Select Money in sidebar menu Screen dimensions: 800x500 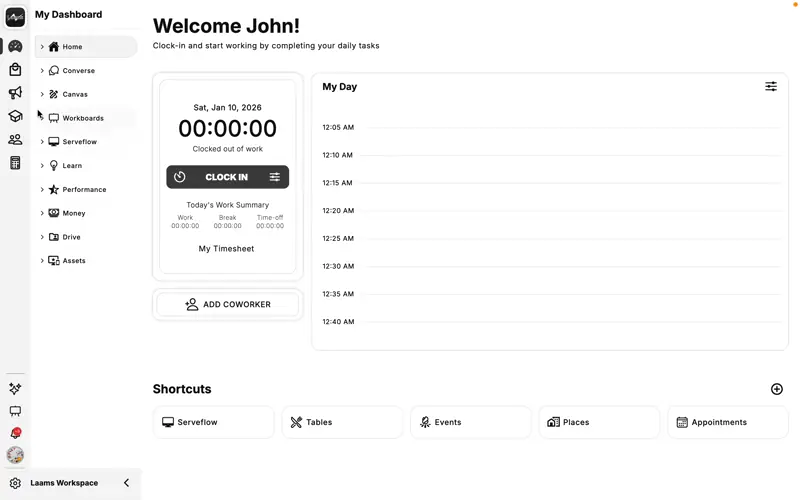(86, 213)
